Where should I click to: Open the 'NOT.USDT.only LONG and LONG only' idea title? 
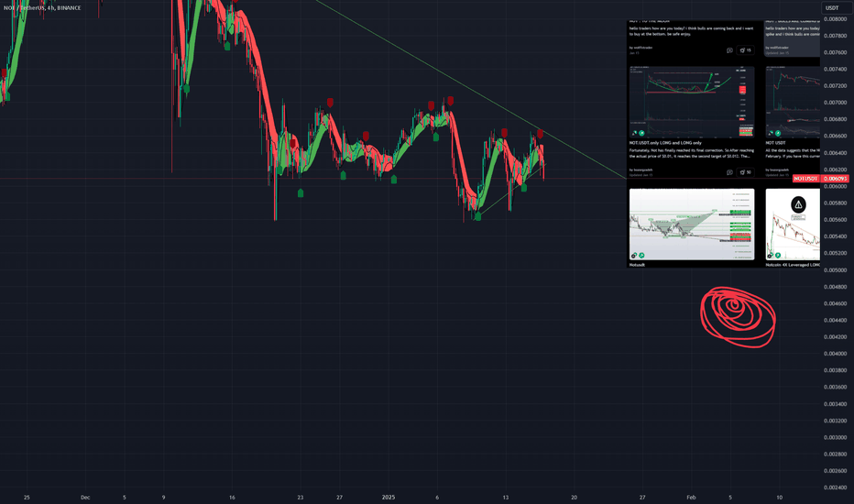point(665,143)
